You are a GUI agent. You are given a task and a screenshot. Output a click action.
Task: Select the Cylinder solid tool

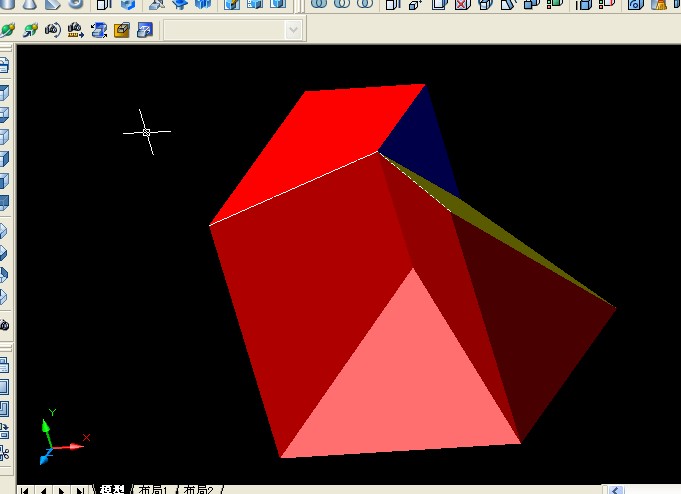[6, 4]
